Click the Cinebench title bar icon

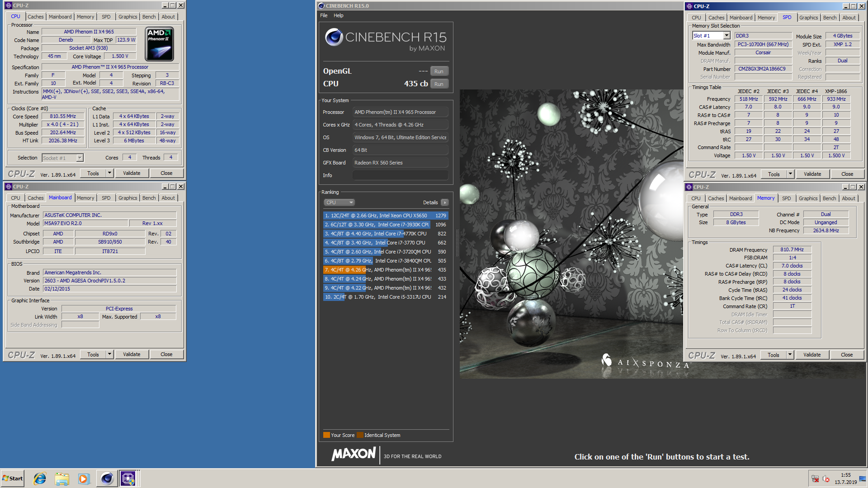[x=321, y=6]
